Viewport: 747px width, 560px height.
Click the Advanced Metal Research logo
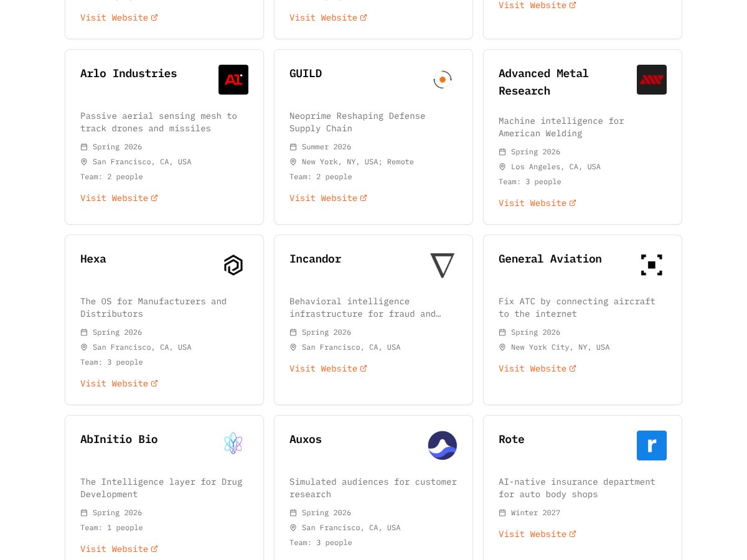click(x=652, y=80)
